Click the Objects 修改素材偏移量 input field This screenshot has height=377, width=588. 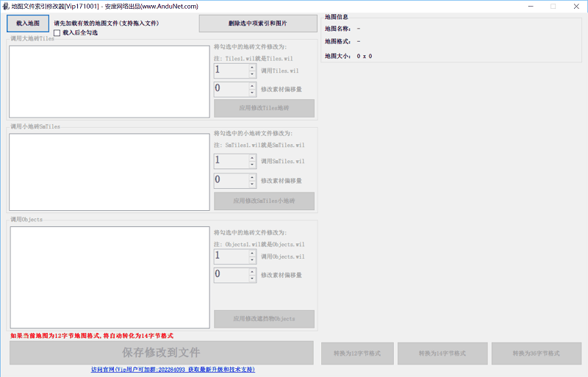(x=231, y=275)
